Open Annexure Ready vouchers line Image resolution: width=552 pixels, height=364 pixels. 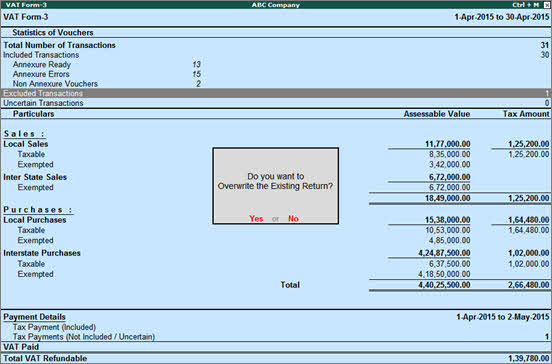coord(106,64)
